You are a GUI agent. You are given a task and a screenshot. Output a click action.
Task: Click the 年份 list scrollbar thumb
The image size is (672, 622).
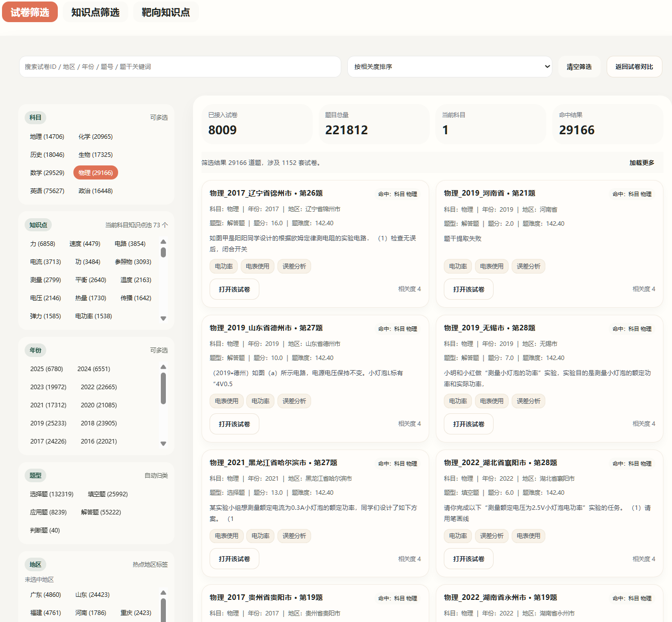tap(163, 388)
